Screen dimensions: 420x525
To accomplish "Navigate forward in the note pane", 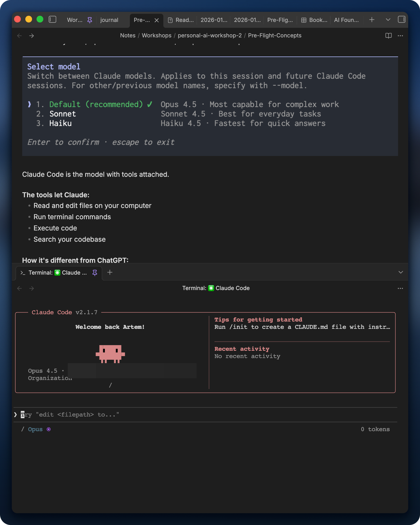I will click(x=31, y=36).
